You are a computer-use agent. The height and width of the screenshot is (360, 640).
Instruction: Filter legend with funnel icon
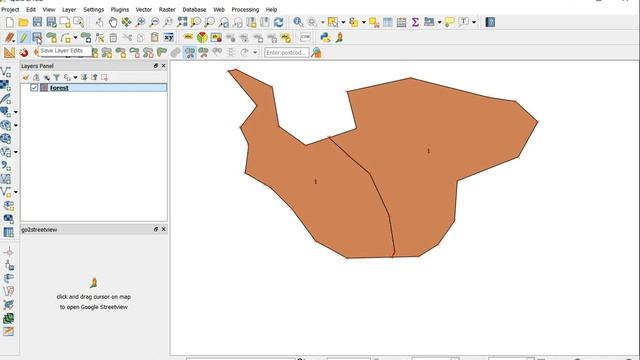click(57, 77)
